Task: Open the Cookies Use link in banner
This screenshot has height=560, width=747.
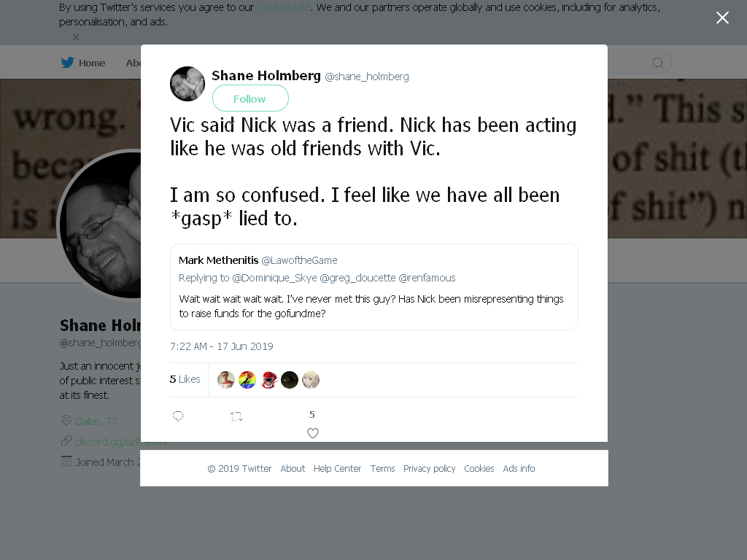Action: [284, 7]
